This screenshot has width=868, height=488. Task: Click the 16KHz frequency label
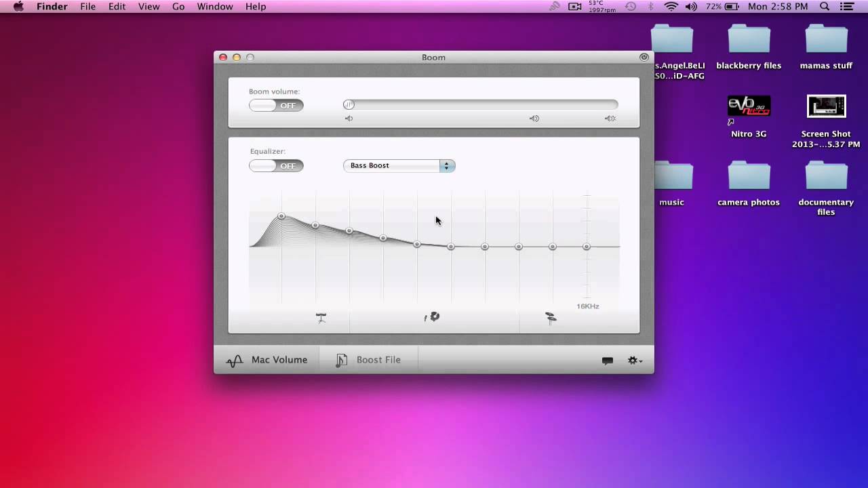pos(588,306)
